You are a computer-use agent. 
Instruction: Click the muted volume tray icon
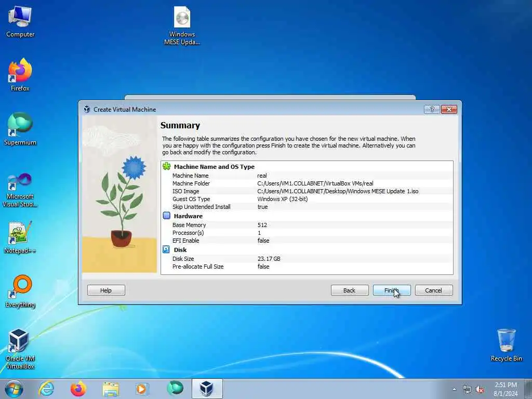tap(479, 390)
